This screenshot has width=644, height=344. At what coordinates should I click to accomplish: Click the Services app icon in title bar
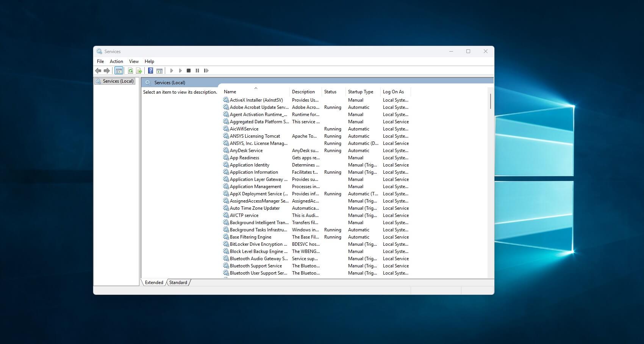[99, 51]
